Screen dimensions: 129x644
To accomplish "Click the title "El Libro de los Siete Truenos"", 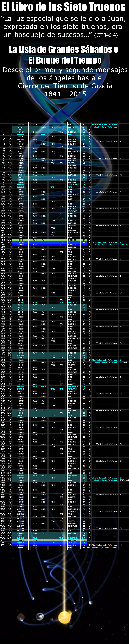I will point(64,7).
